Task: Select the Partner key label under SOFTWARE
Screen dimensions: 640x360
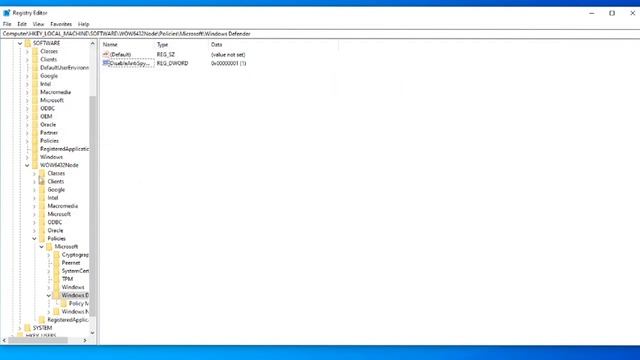Action: (x=49, y=133)
